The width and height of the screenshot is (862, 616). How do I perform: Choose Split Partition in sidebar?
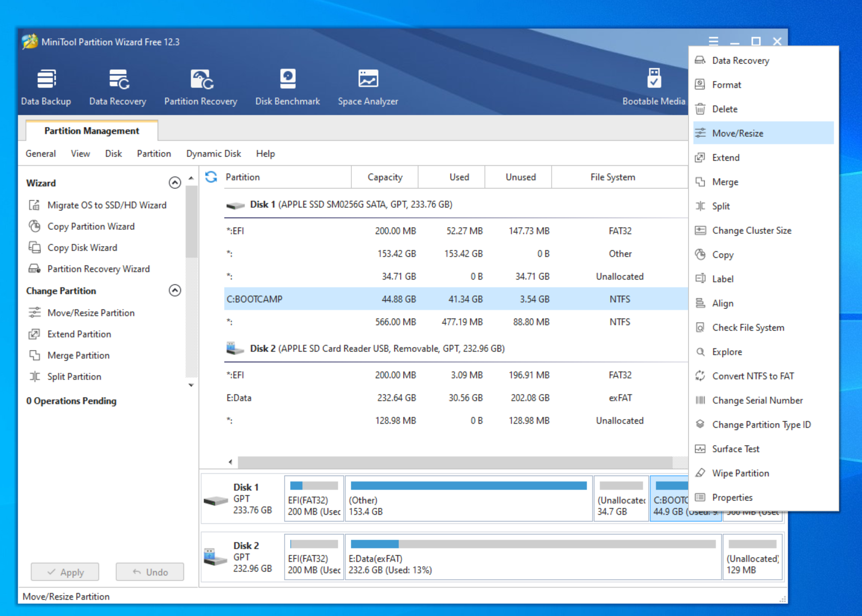[65, 377]
